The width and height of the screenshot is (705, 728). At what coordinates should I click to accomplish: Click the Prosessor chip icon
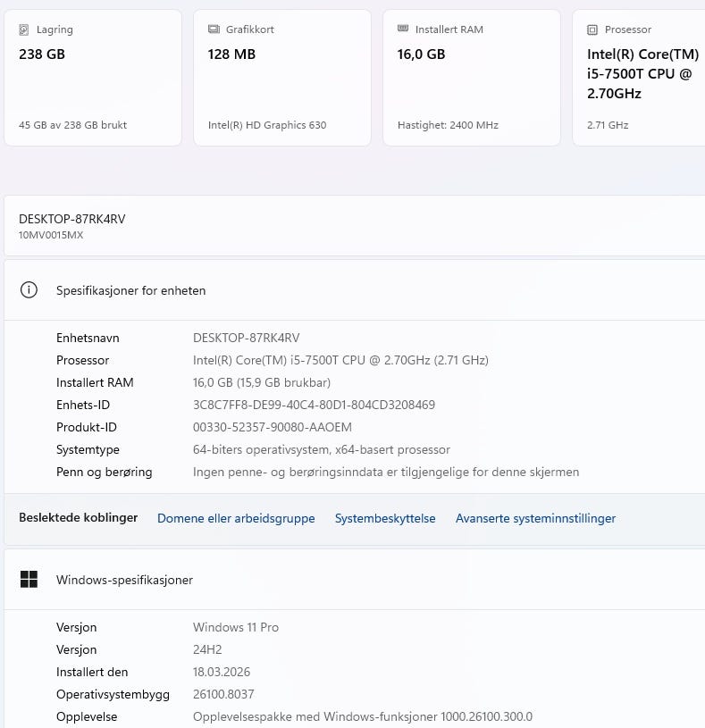tap(592, 29)
